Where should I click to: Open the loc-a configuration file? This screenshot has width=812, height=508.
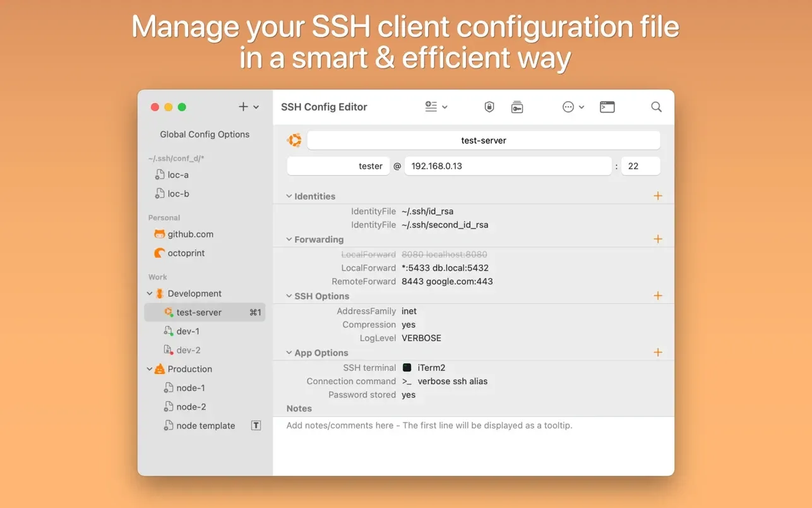(177, 174)
